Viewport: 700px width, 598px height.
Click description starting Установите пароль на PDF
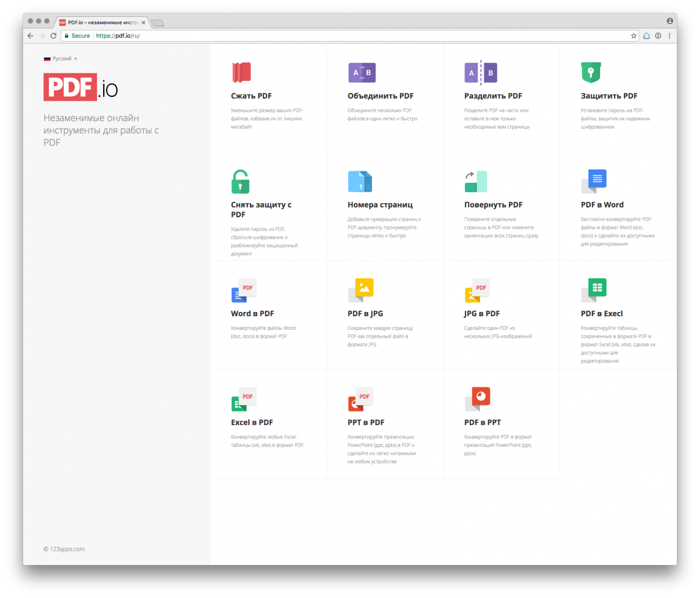[616, 118]
